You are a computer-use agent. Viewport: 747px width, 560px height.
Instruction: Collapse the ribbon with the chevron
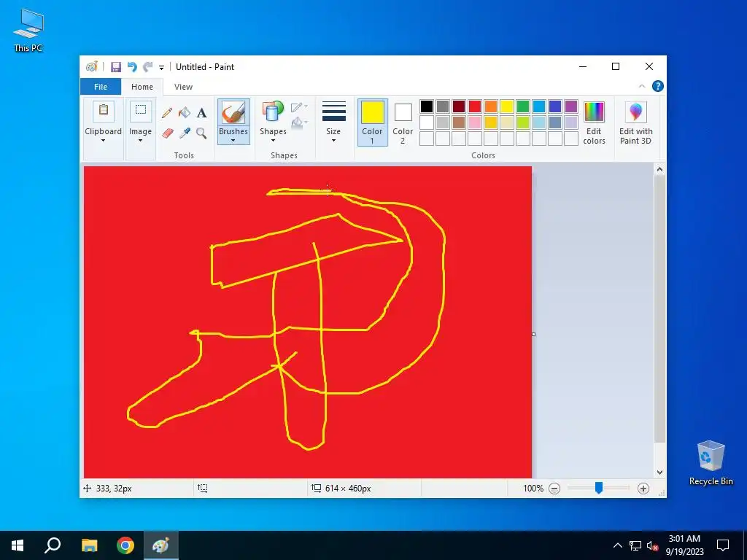click(x=642, y=86)
